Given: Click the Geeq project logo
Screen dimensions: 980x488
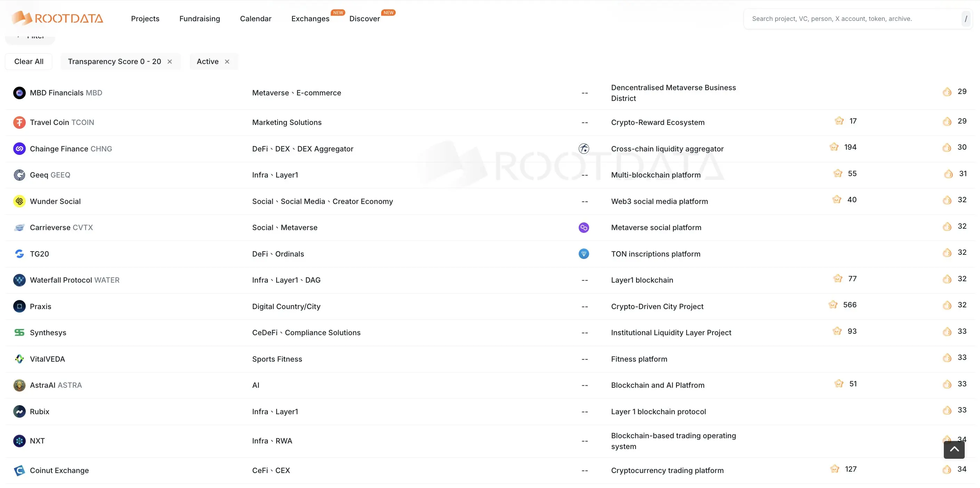Looking at the screenshot, I should (19, 175).
